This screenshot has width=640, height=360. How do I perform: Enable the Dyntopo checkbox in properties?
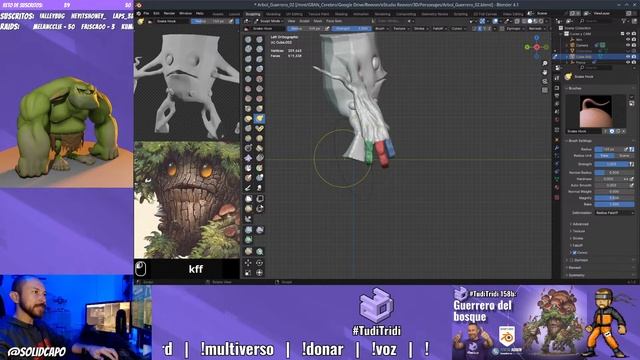[572, 260]
